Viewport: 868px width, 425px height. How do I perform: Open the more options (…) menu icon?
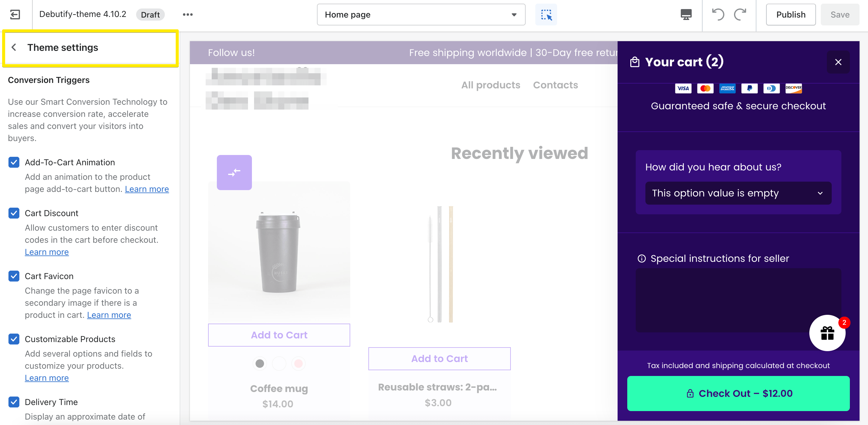coord(188,15)
